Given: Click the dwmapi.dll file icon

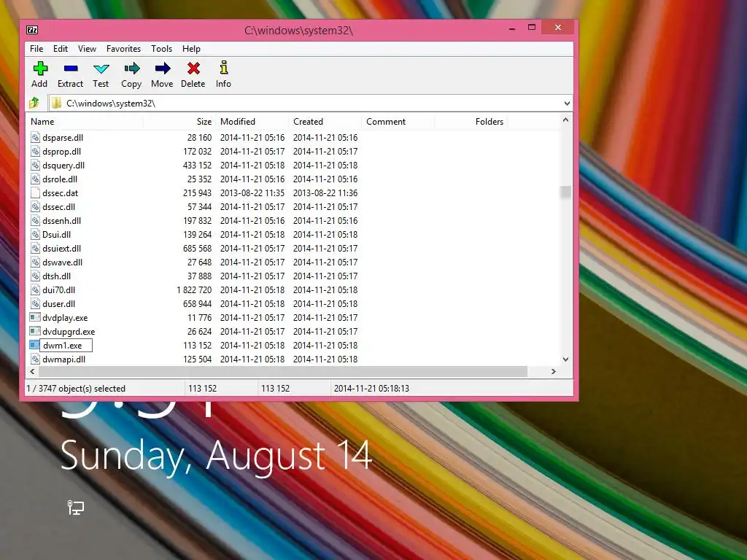Looking at the screenshot, I should [x=35, y=359].
